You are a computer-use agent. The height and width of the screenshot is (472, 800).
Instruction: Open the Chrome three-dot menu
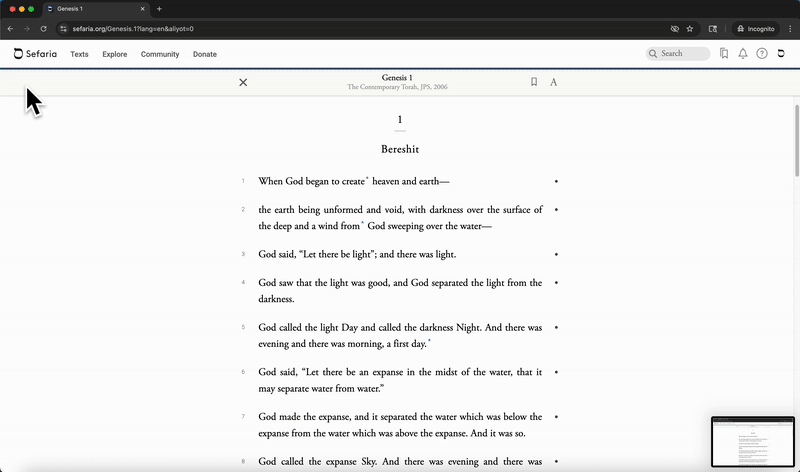[x=790, y=29]
